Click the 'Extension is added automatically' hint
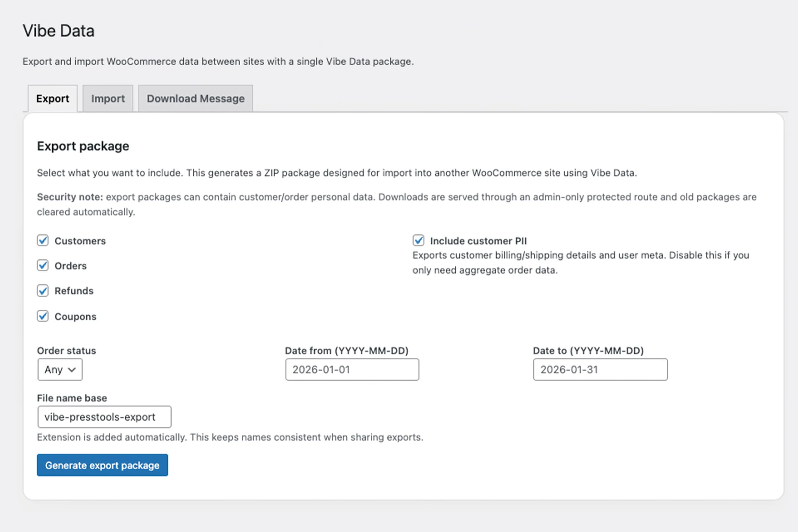This screenshot has height=532, width=798. click(230, 437)
